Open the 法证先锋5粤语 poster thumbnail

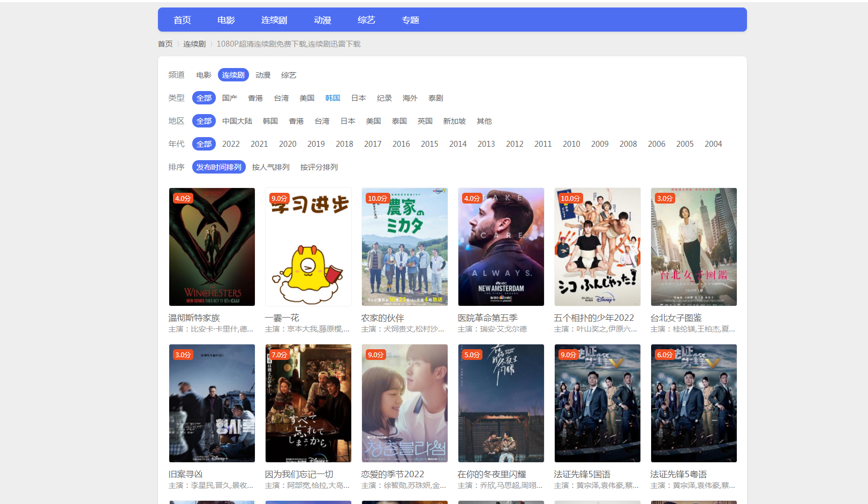point(694,403)
